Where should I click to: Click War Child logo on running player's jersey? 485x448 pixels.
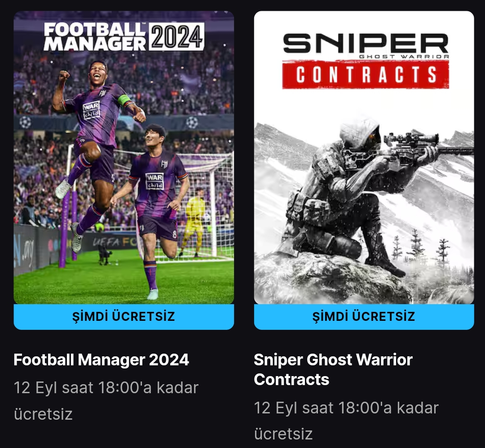click(x=154, y=182)
